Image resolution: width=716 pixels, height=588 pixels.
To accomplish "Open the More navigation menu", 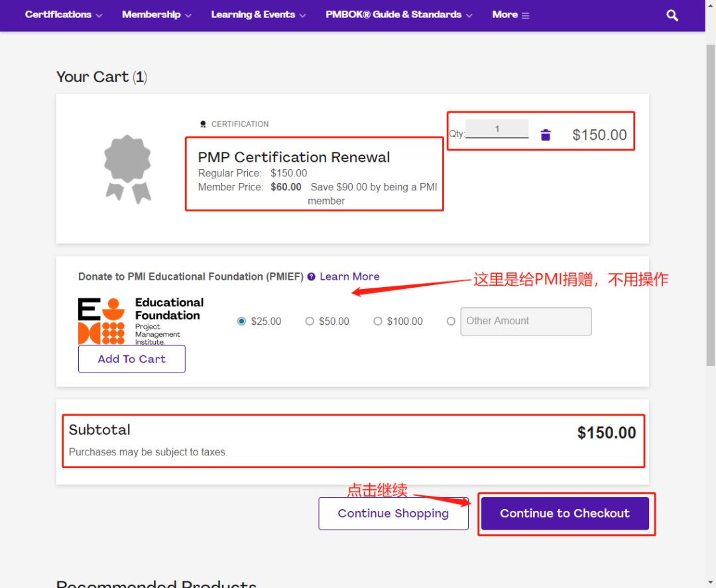I will click(510, 15).
